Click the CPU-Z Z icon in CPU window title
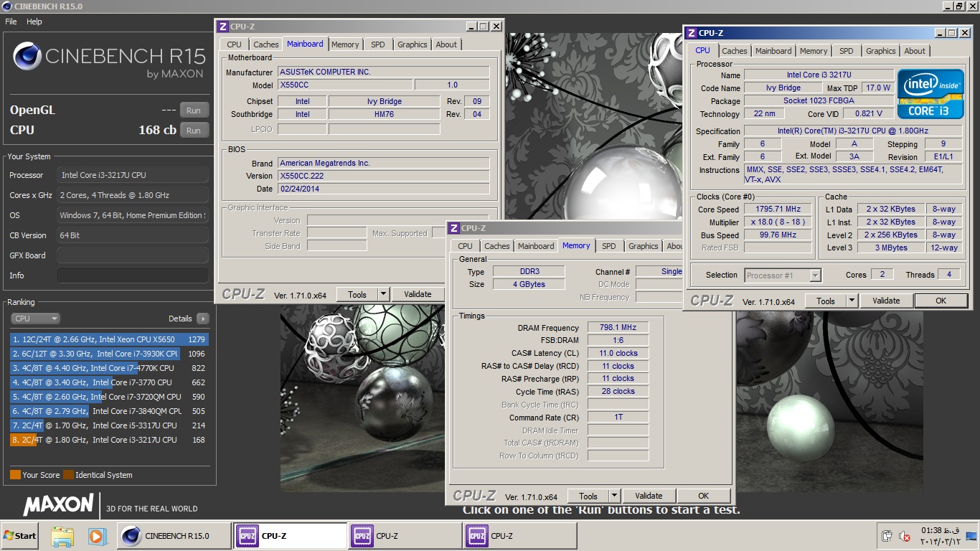This screenshot has height=551, width=980. coord(691,33)
